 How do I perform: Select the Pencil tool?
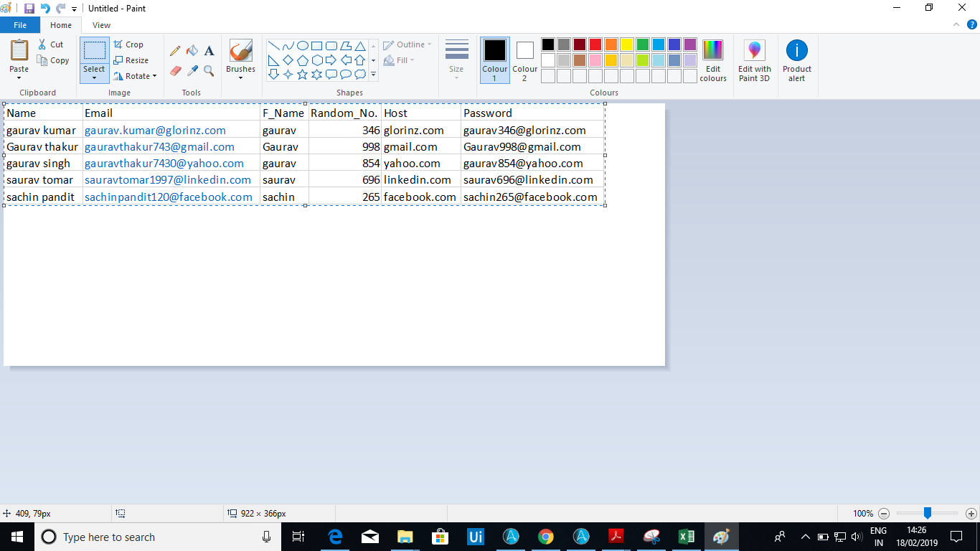(x=175, y=51)
